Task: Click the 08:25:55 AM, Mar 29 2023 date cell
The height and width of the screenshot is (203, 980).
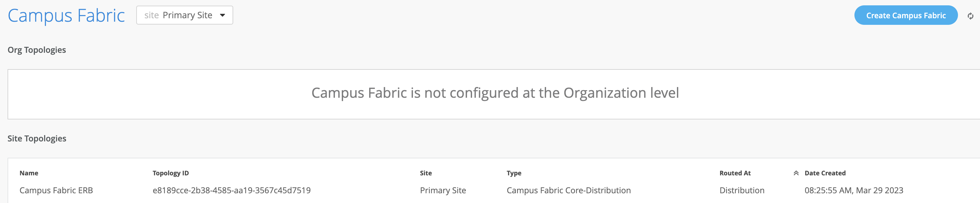Action: 853,190
